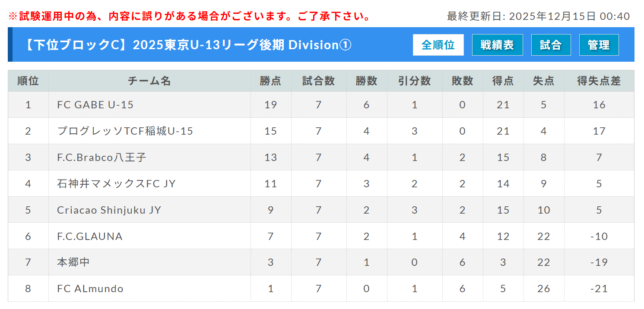
Task: Click the 引分数 column header
Action: coord(414,81)
